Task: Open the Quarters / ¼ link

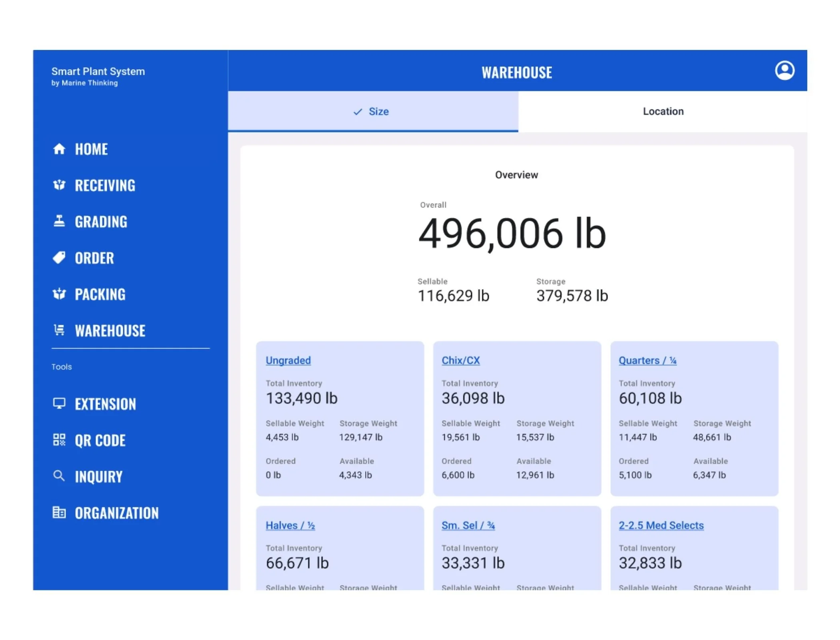Action: (x=647, y=360)
